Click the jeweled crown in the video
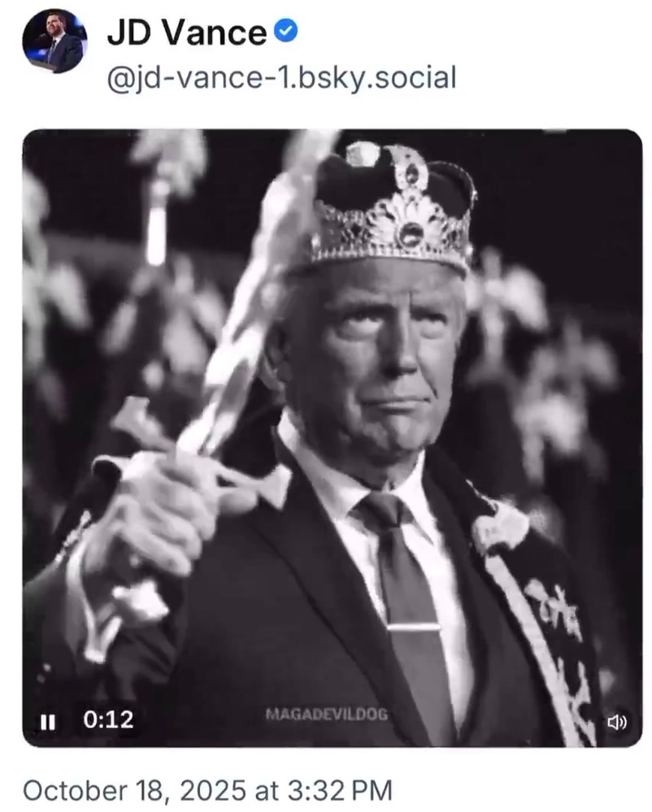 [x=390, y=211]
